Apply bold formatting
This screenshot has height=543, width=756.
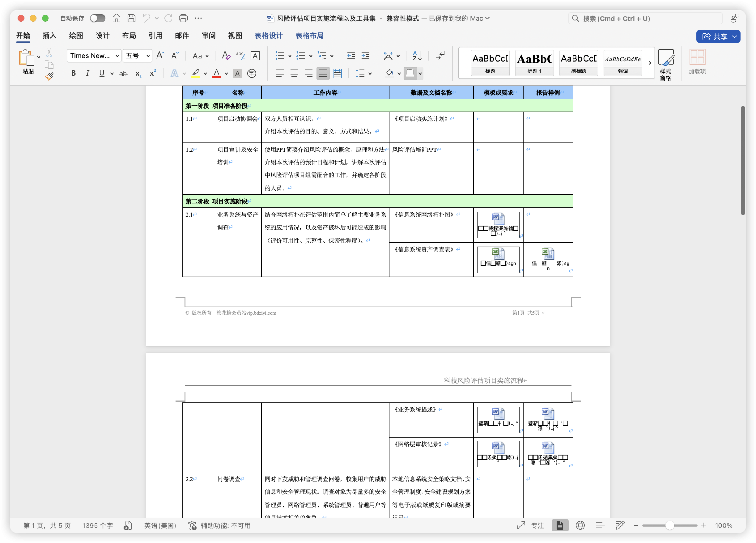[73, 73]
